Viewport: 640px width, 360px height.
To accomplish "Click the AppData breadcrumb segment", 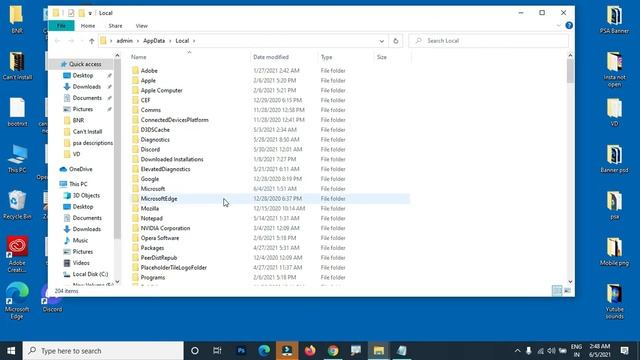I will [x=154, y=41].
